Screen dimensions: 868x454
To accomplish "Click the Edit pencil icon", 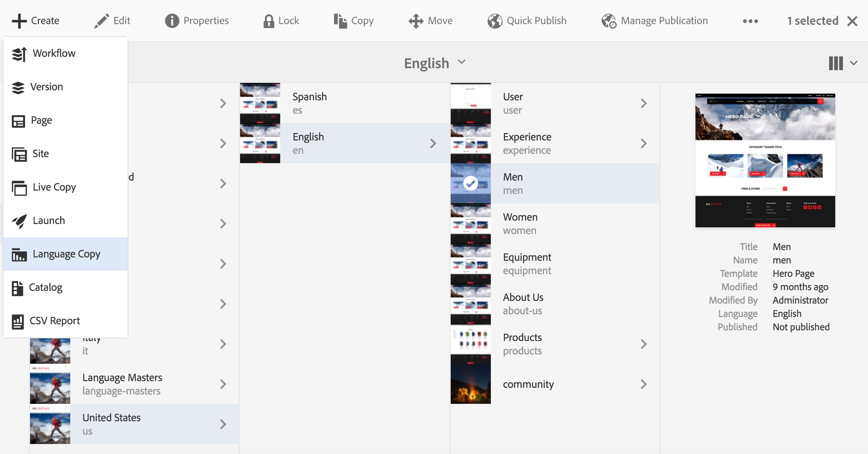I will [x=101, y=21].
